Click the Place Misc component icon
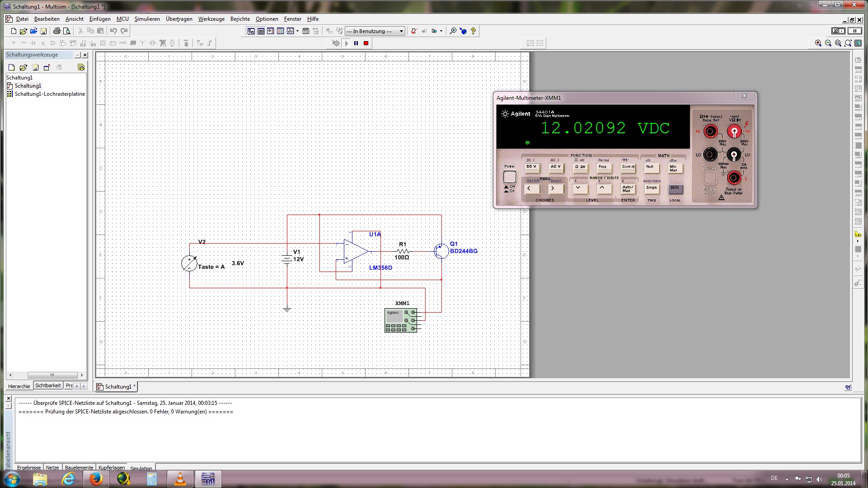This screenshot has width=868, height=488. pyautogui.click(x=123, y=43)
